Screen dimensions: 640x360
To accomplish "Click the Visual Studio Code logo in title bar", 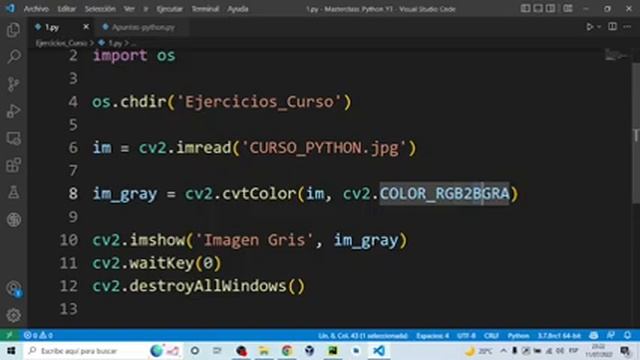I will (10, 8).
